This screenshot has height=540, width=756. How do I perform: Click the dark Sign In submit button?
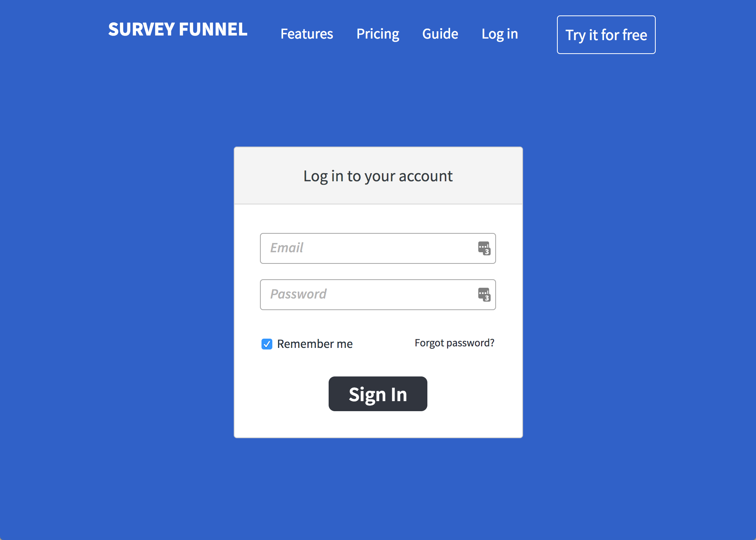coord(378,394)
